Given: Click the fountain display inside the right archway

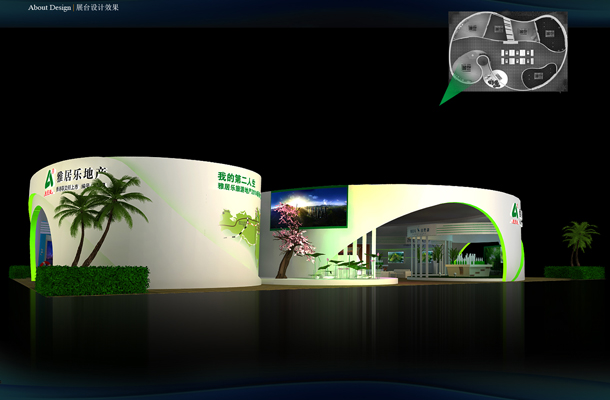Looking at the screenshot, I should [469, 266].
